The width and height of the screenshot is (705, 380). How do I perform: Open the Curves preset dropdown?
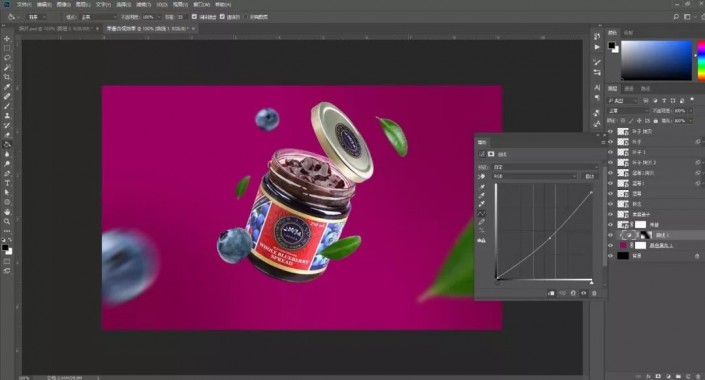(546, 167)
